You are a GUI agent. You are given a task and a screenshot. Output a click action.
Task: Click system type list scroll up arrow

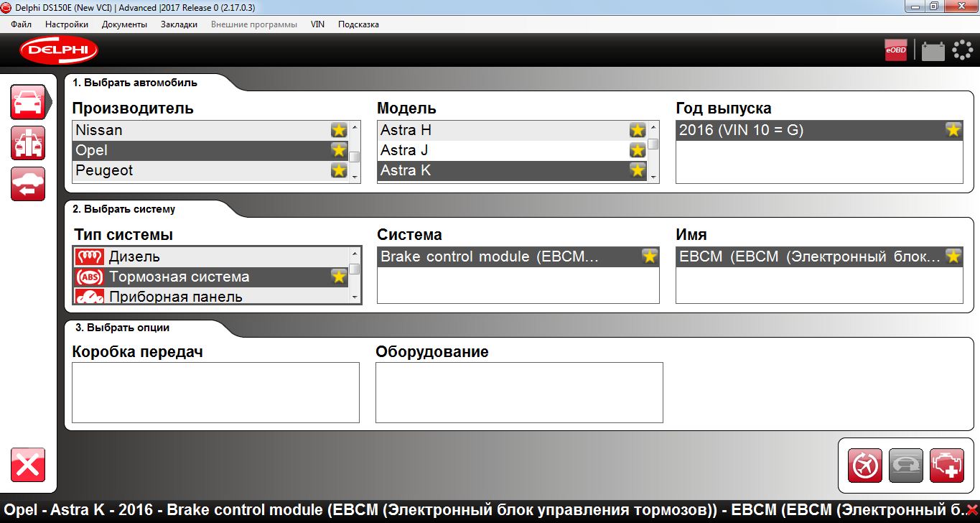[355, 254]
